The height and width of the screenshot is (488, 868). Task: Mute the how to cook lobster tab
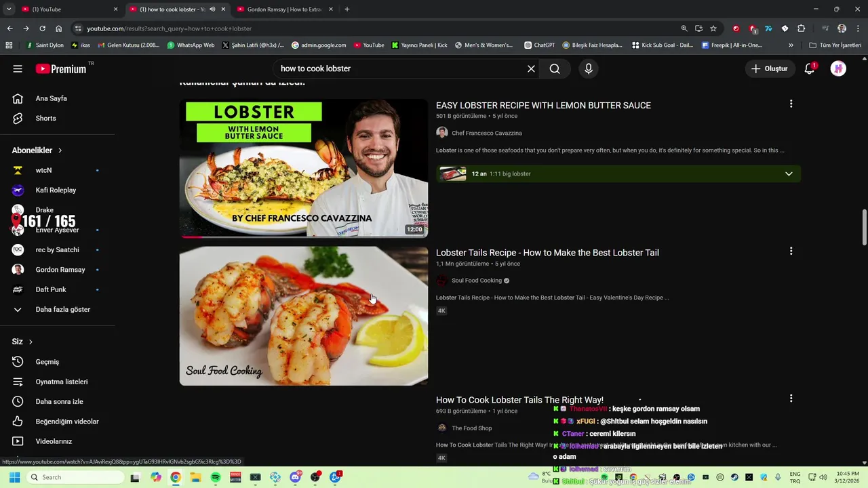tap(212, 9)
